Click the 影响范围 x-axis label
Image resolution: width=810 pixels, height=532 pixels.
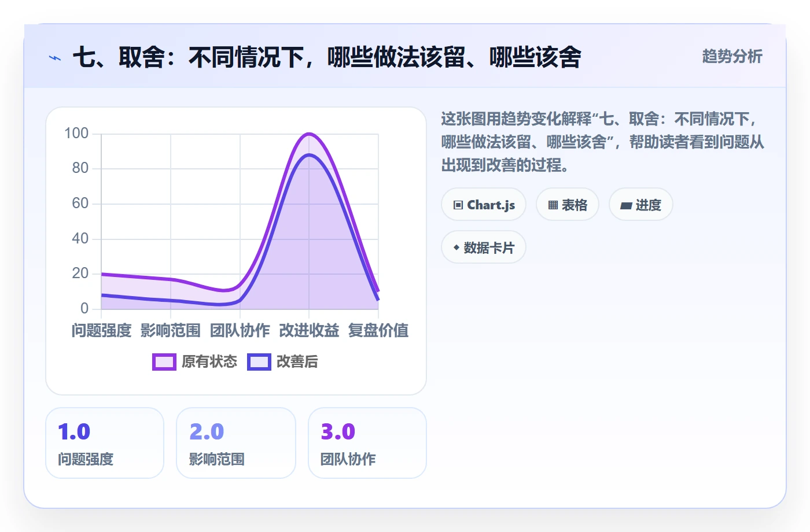tap(171, 331)
